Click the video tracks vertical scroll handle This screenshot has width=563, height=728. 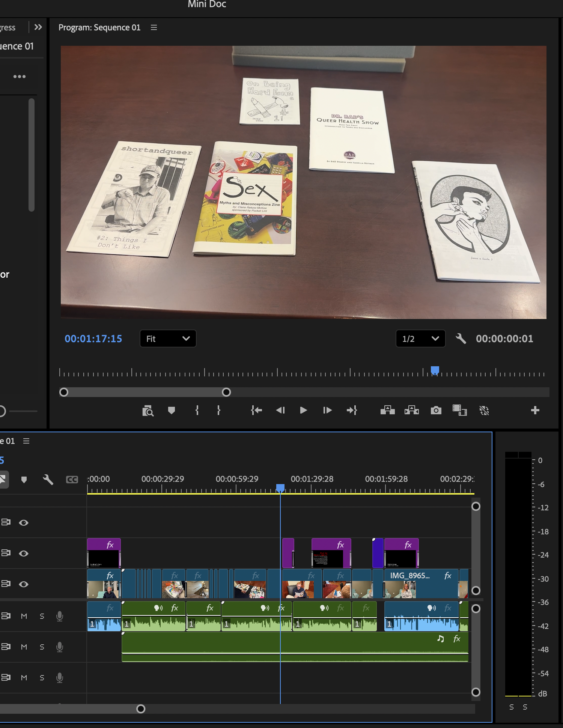(x=476, y=549)
